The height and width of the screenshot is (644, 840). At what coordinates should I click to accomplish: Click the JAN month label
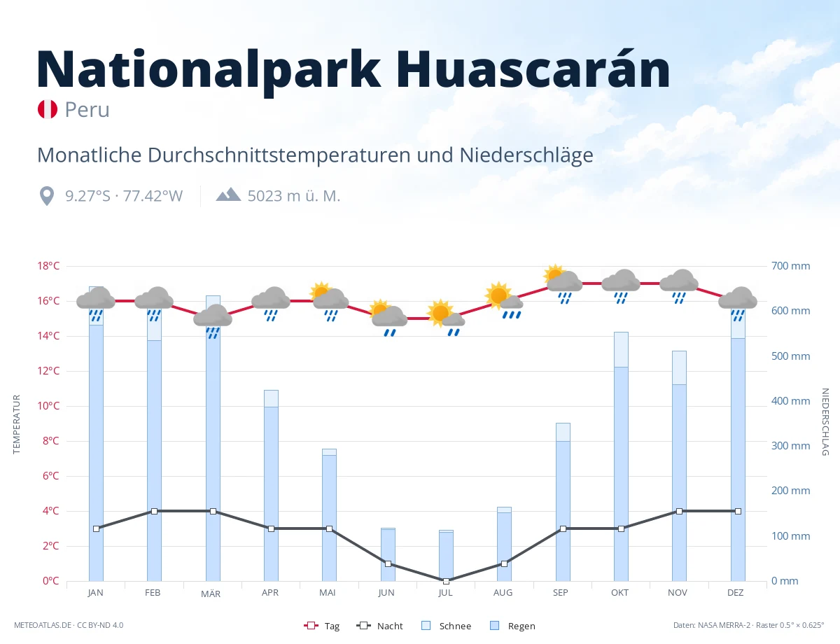pos(96,593)
